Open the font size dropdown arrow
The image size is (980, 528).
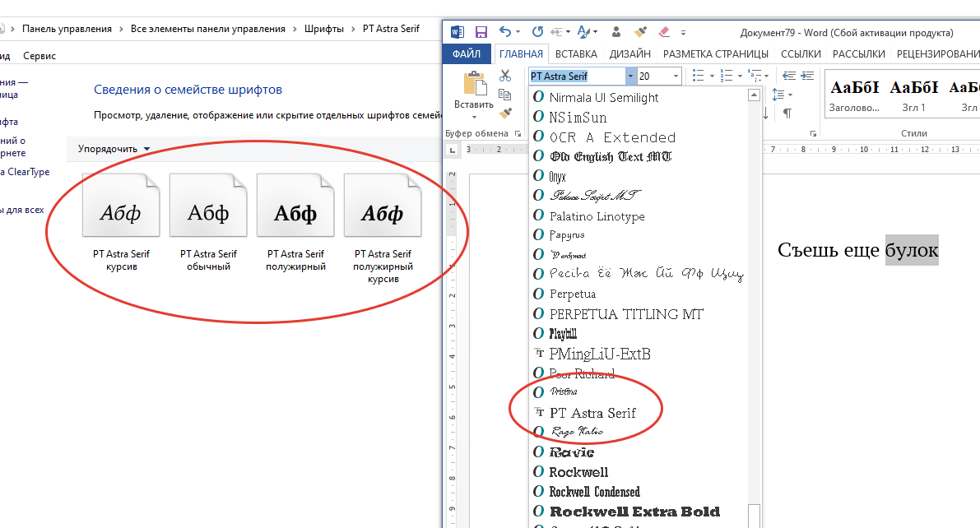676,76
